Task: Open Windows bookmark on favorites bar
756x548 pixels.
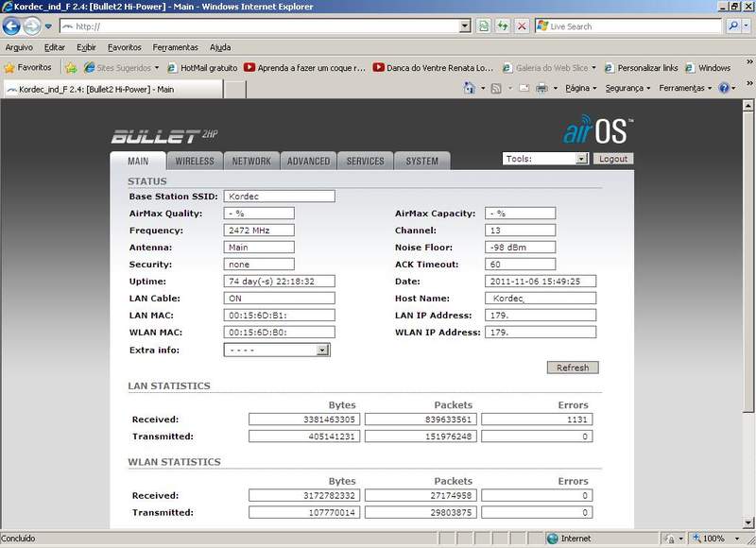Action: point(708,68)
